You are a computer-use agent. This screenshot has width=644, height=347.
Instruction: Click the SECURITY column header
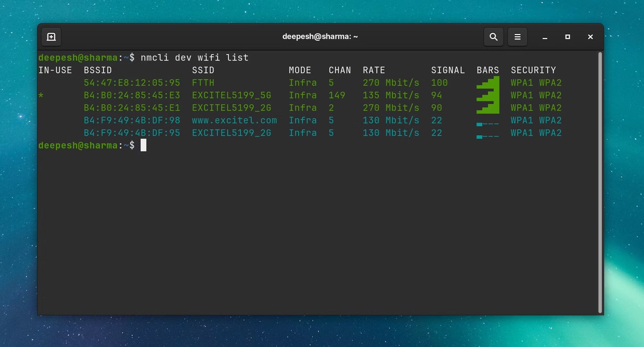coord(533,70)
